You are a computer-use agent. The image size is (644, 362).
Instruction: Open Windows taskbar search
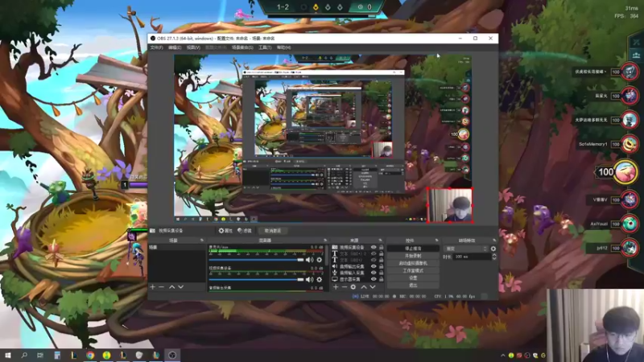tap(24, 355)
